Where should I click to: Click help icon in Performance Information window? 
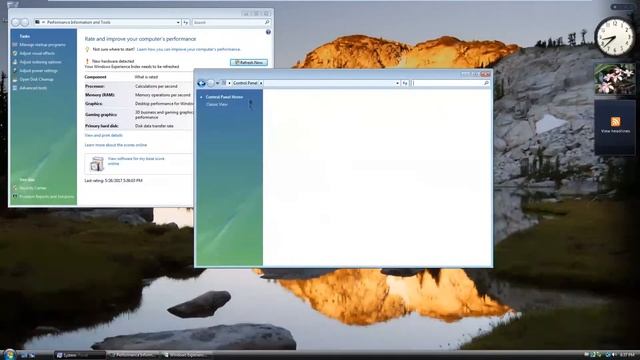[268, 32]
